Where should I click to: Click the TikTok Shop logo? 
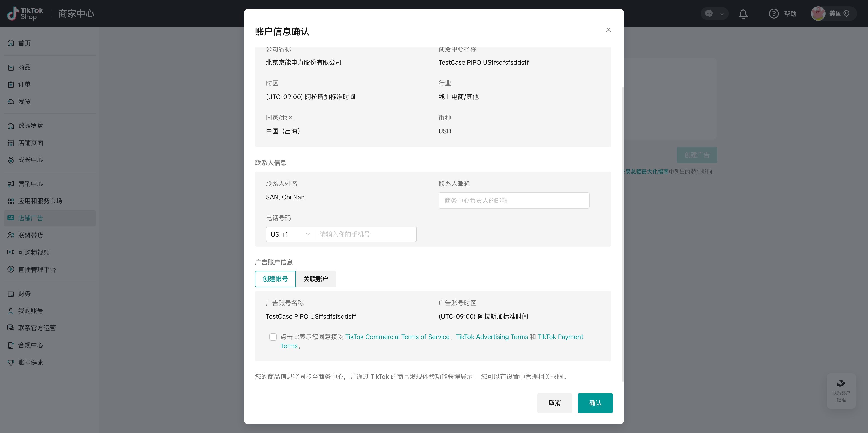pyautogui.click(x=26, y=14)
